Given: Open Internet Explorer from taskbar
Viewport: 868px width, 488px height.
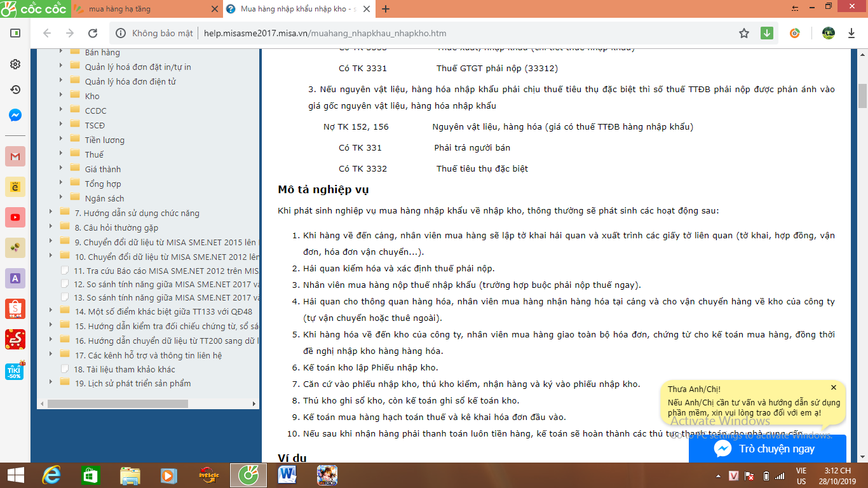Looking at the screenshot, I should [51, 475].
